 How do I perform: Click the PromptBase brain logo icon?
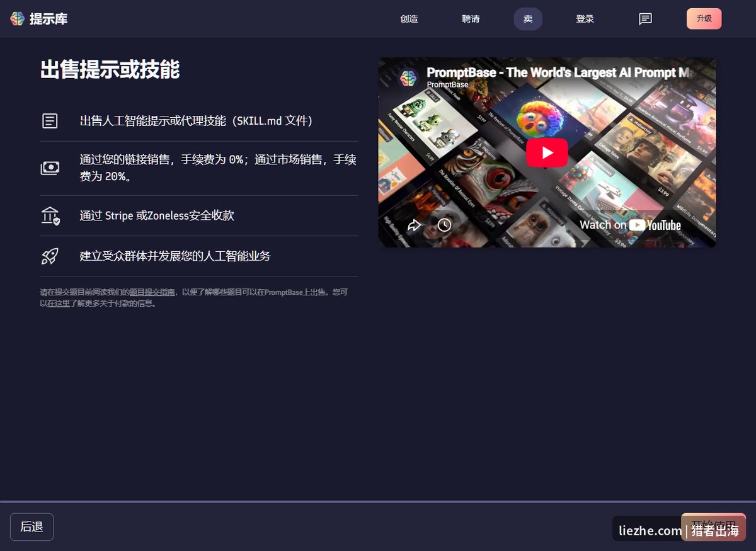coord(17,19)
